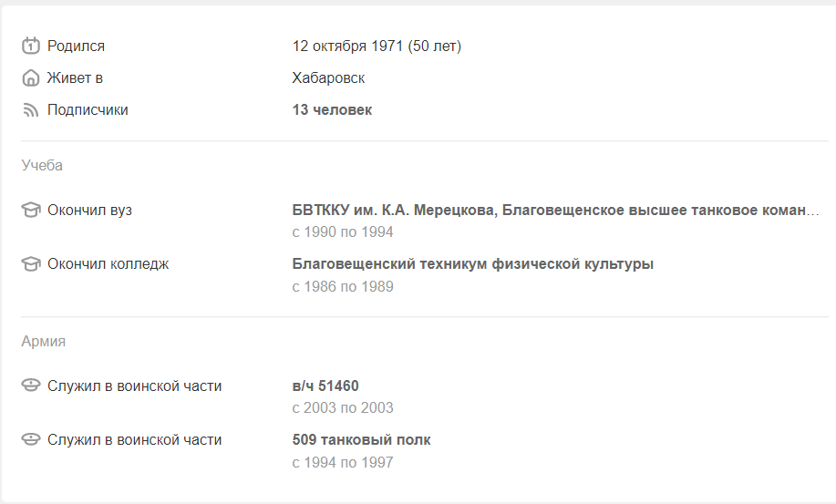
Task: Click the house icon beside Живет в
Action: pyautogui.click(x=30, y=77)
